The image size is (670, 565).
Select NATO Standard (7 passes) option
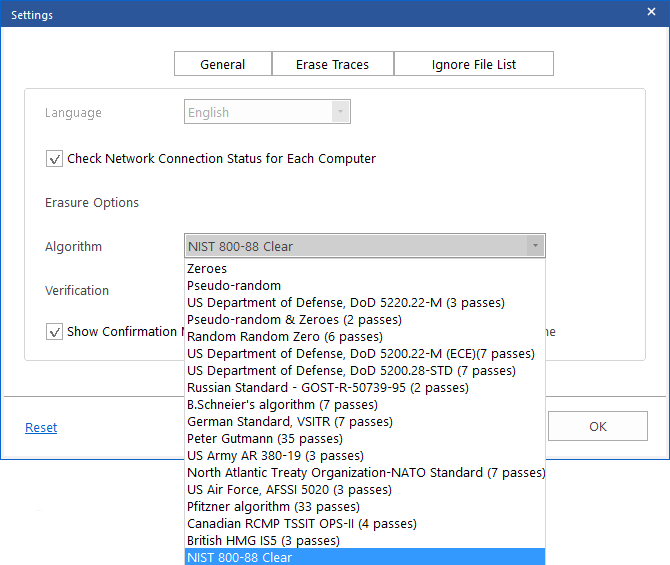[365, 473]
